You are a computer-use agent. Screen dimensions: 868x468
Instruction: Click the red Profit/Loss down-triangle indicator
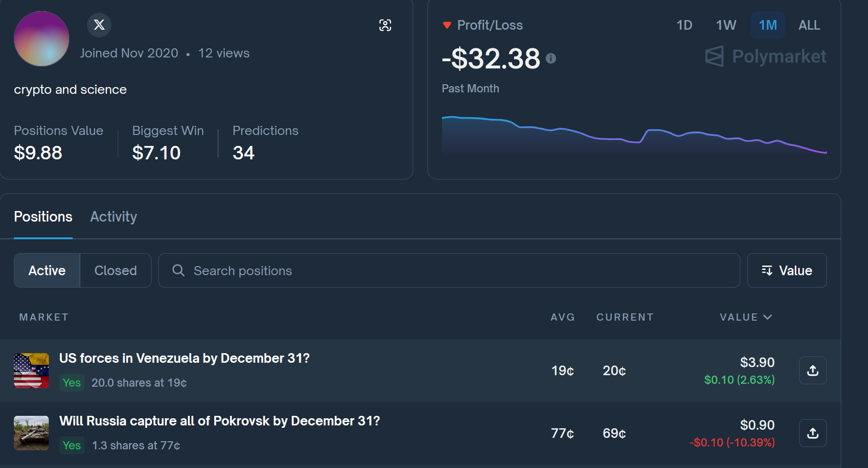click(447, 25)
